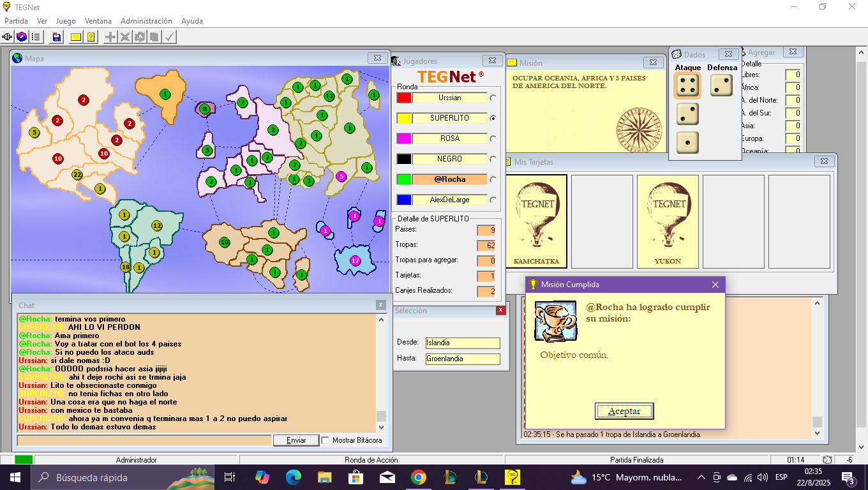Click the Hasta field showing Groenlandia

click(x=463, y=359)
